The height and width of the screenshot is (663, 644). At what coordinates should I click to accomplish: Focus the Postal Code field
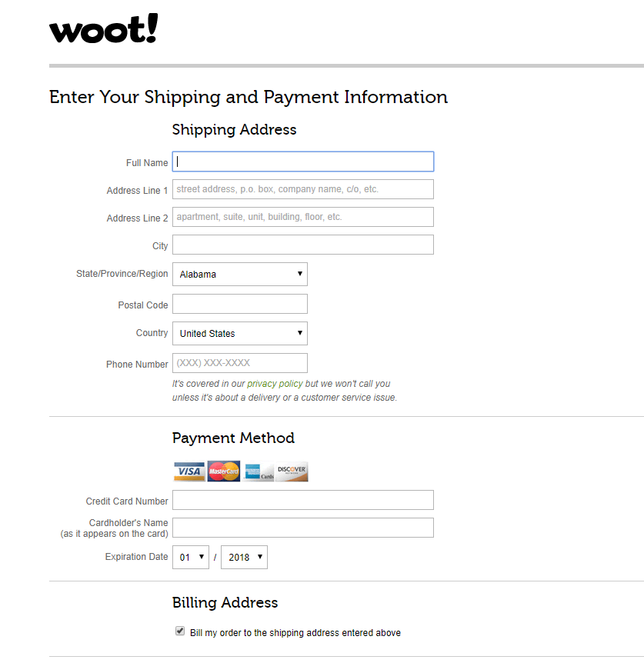coord(239,304)
